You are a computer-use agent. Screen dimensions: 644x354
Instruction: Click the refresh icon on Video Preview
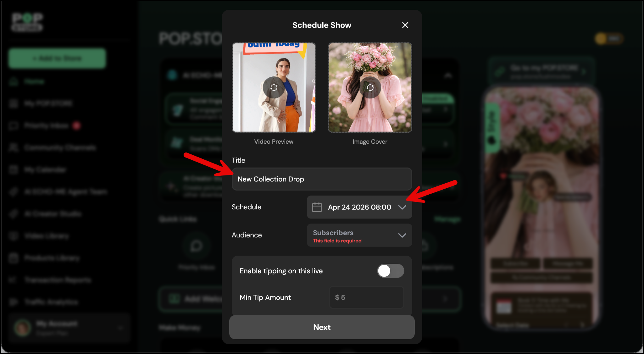click(x=274, y=87)
